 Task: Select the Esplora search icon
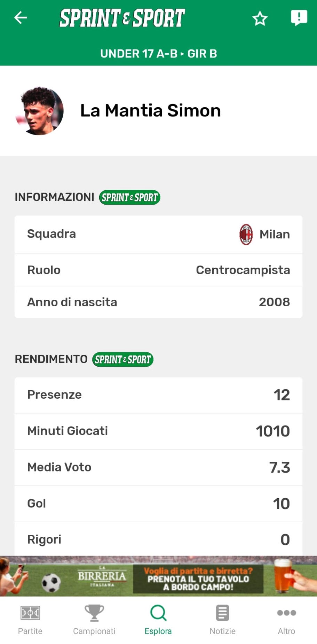point(158,613)
